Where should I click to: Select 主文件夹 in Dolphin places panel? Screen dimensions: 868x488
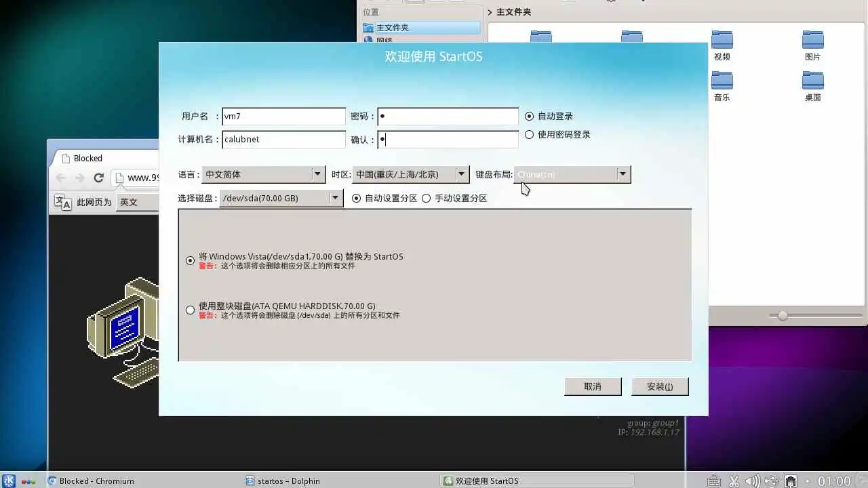pos(420,28)
